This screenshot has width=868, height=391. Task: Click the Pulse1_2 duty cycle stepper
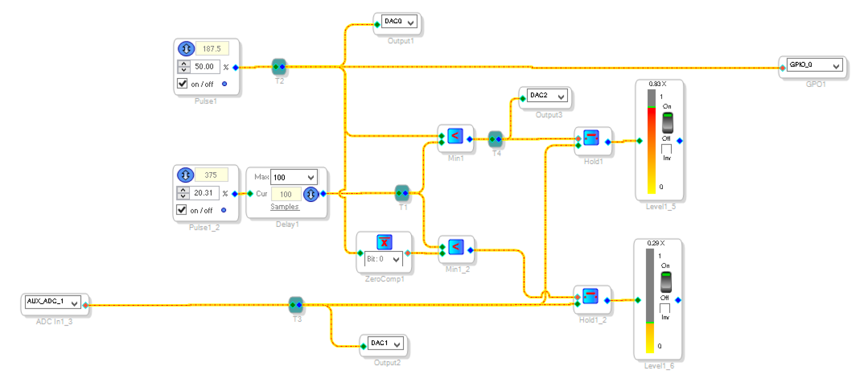(x=183, y=193)
